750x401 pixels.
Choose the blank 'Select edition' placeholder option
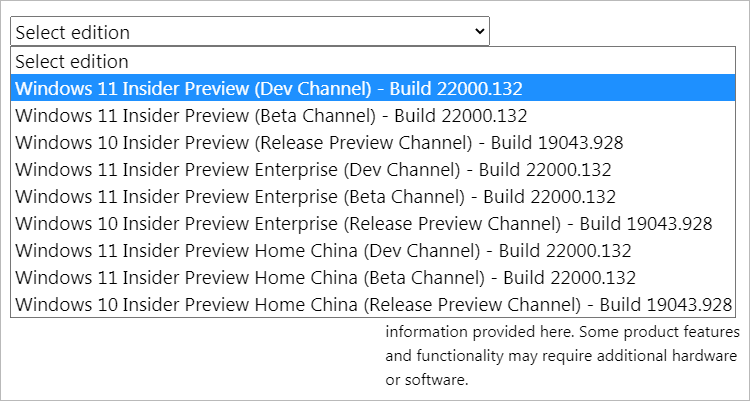tap(373, 61)
